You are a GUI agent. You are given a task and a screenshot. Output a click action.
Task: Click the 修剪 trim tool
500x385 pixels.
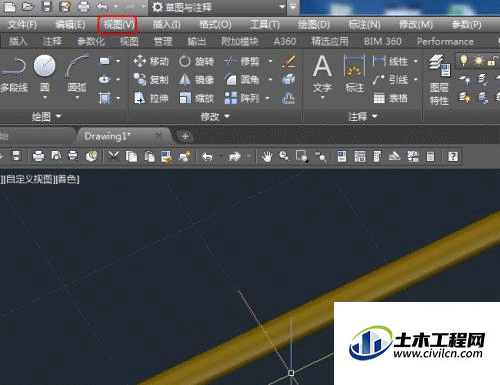tap(241, 61)
